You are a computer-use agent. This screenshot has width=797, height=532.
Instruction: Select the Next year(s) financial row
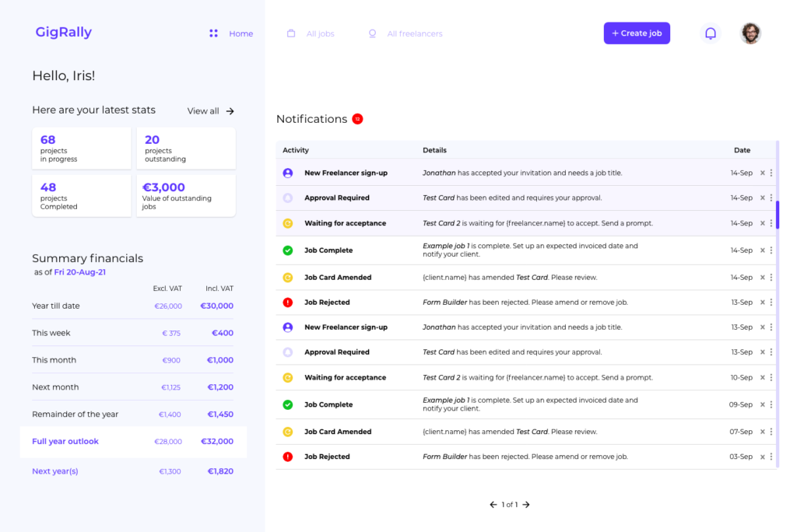(132, 471)
